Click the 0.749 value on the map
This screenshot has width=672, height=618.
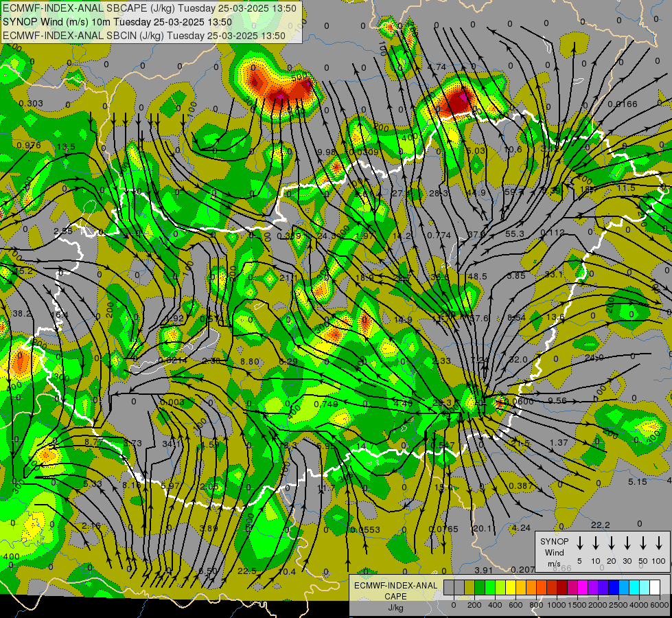(326, 404)
